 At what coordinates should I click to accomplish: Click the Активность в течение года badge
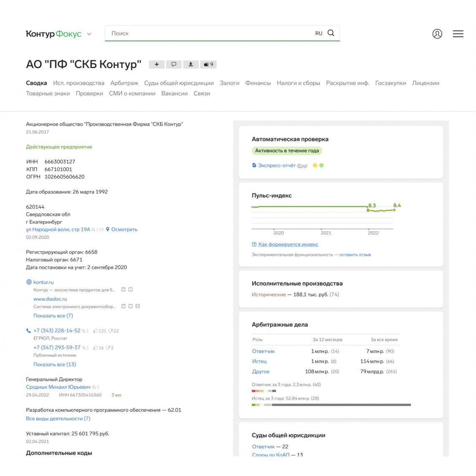click(287, 151)
